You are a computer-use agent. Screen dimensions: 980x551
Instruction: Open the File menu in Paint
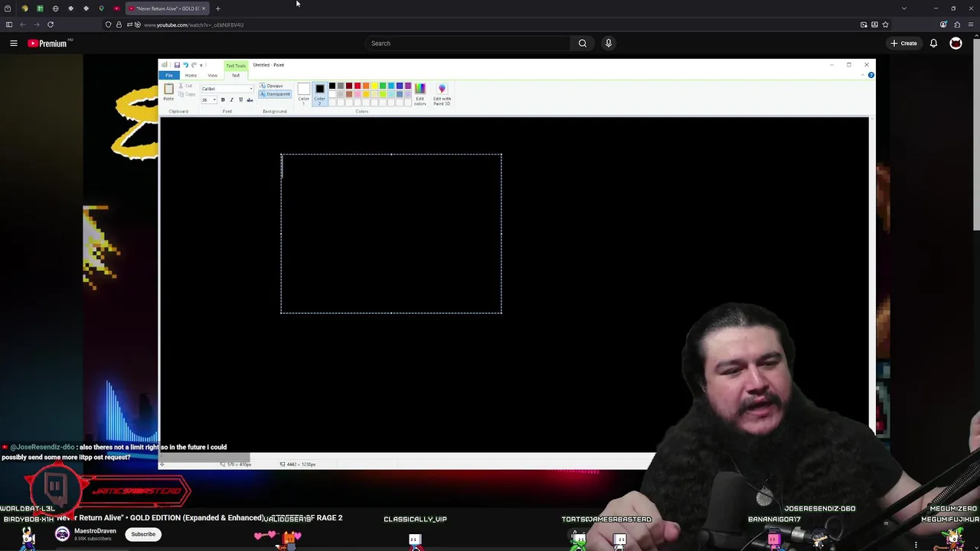pos(168,75)
